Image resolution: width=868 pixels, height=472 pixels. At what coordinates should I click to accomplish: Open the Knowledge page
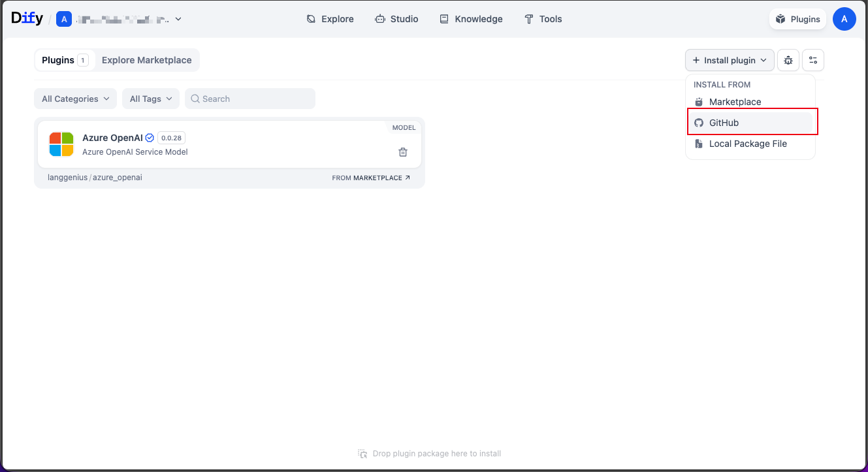[x=471, y=19]
